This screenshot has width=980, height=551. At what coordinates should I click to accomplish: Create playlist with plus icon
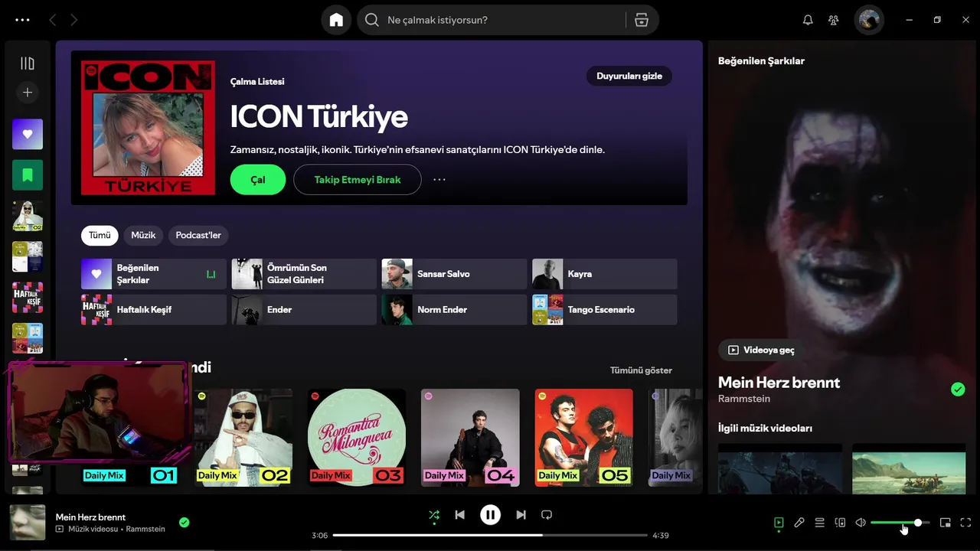tap(28, 93)
